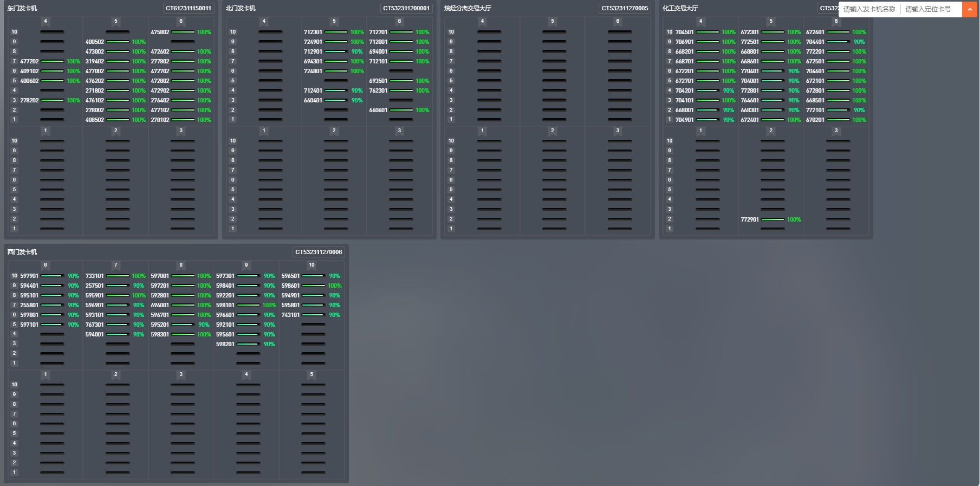Image resolution: width=980 pixels, height=486 pixels.
Task: Collapse the search bar with orange arrow
Action: (x=969, y=9)
